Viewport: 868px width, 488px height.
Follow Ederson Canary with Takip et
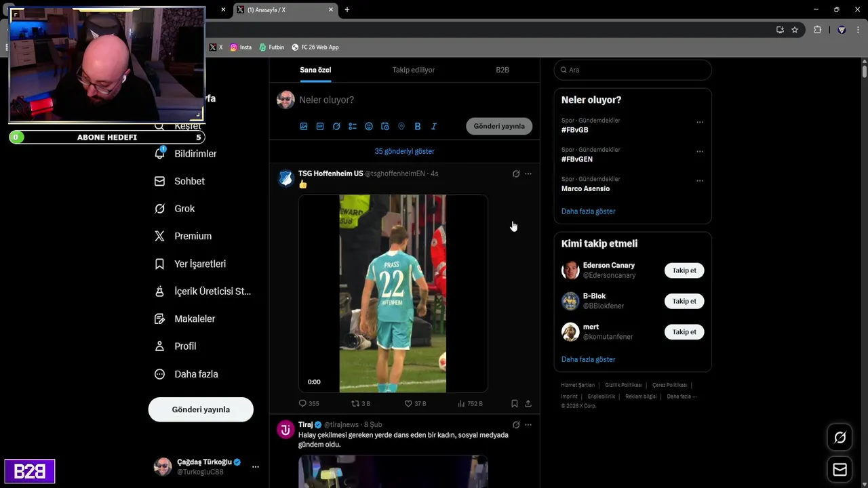tap(684, 270)
